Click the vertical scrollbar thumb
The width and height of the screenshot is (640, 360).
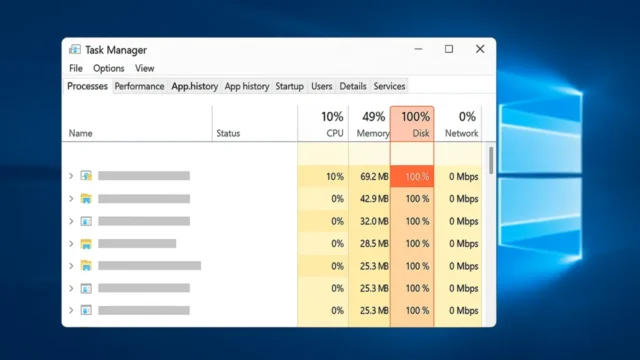(x=491, y=160)
